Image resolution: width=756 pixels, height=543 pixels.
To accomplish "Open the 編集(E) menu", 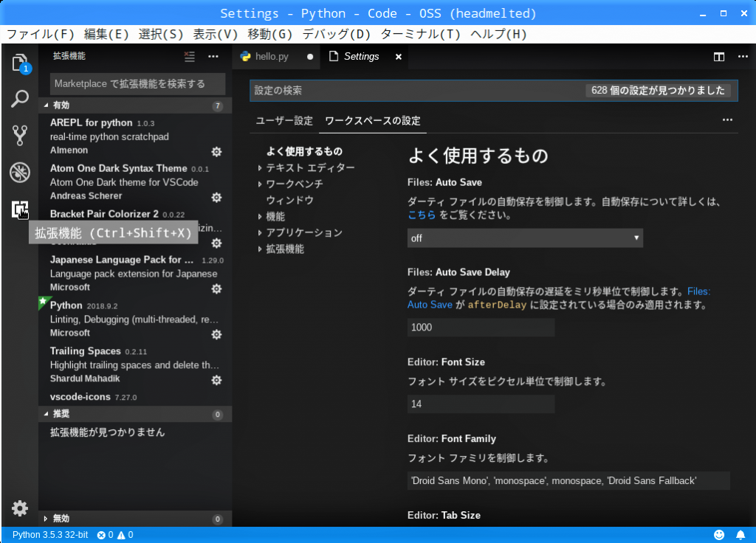I will click(106, 34).
